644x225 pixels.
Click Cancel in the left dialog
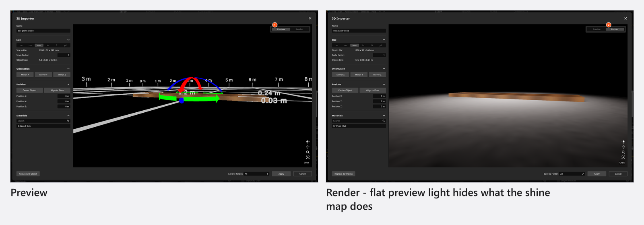(303, 174)
